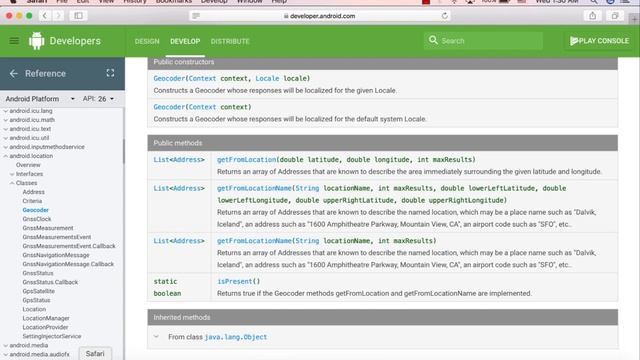Open GnssMeasurement class in sidebar

pos(48,228)
